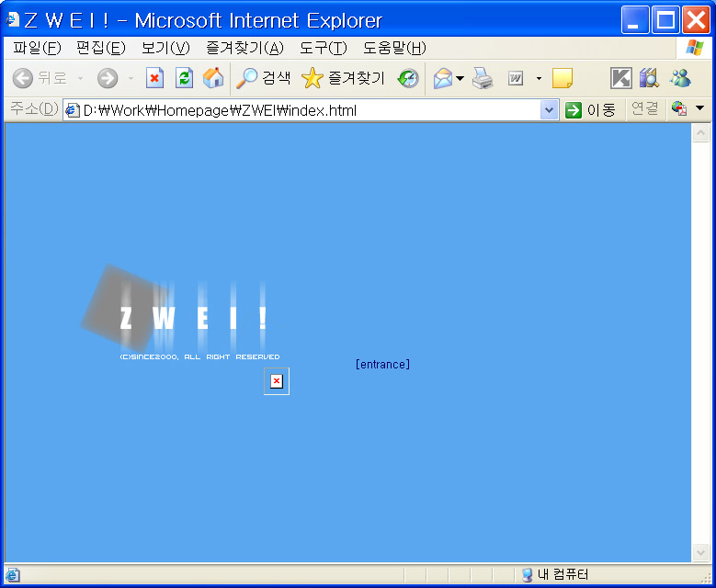Click the scrollbar down arrow

(x=701, y=552)
